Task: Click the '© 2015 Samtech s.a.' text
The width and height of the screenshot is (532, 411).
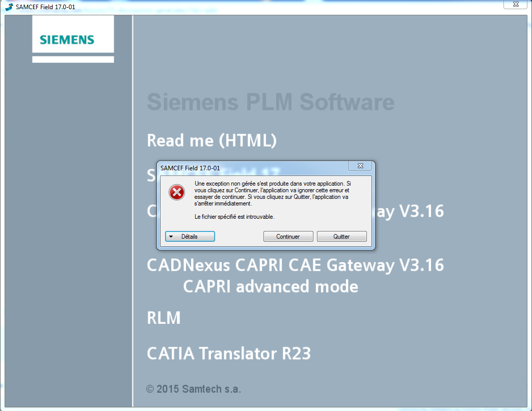Action: (x=194, y=389)
